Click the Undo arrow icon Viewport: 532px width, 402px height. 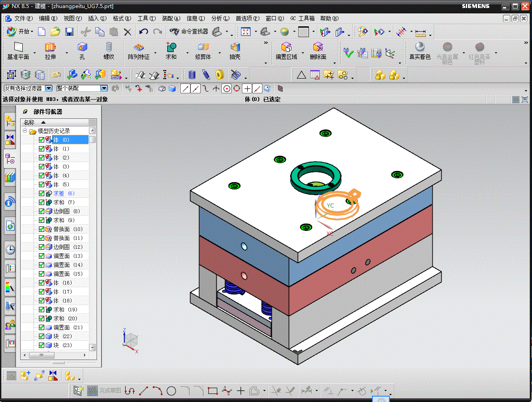click(x=144, y=32)
